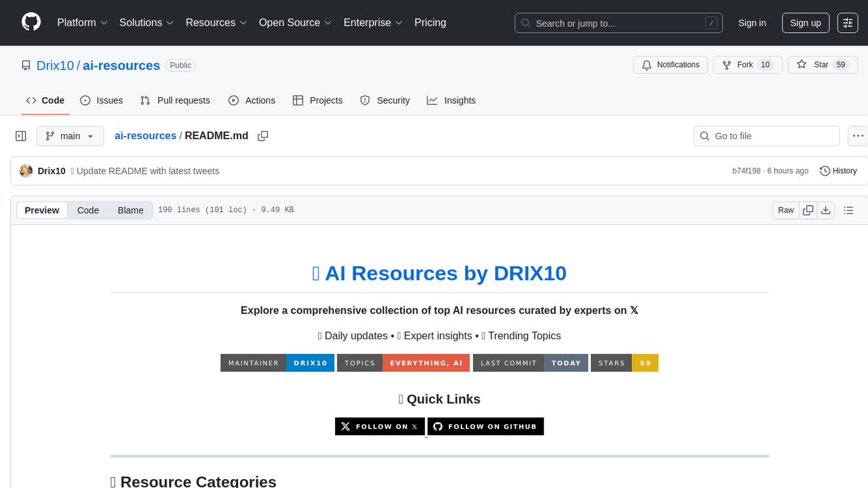Open appearance settings icon in header
Image resolution: width=868 pixels, height=488 pixels.
click(848, 23)
